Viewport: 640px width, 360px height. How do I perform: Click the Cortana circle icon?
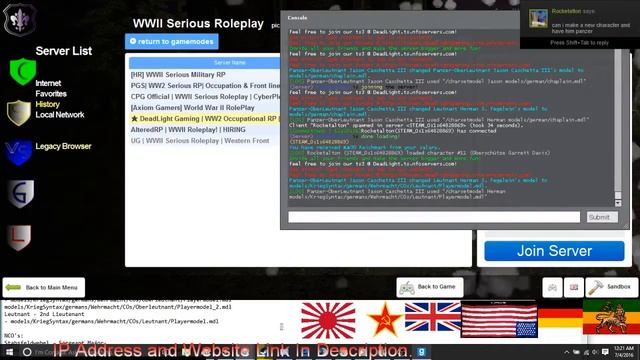pyautogui.click(x=27, y=352)
